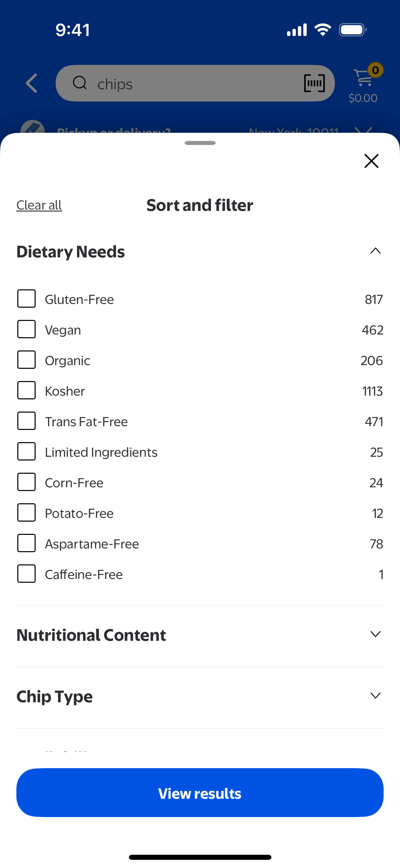The width and height of the screenshot is (400, 868).
Task: Tick the Kosher checkbox
Action: [26, 391]
